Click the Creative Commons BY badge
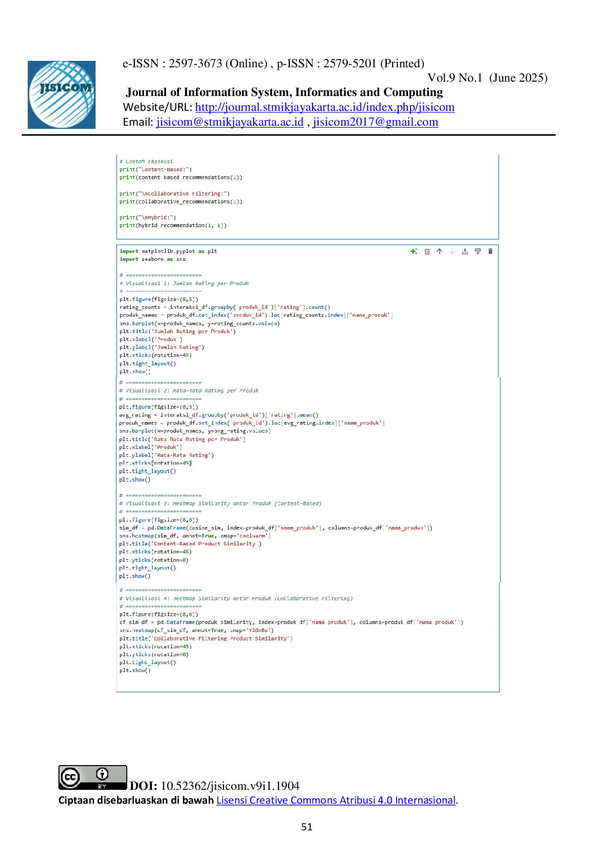 click(92, 777)
